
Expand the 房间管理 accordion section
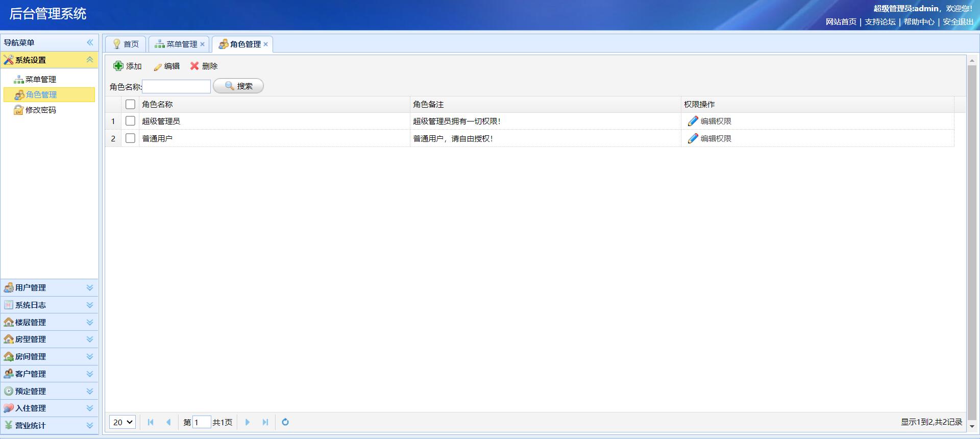pos(90,356)
